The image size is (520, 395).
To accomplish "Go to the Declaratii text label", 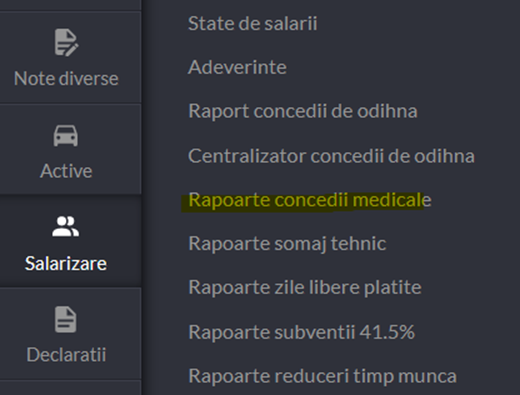I will (x=66, y=354).
